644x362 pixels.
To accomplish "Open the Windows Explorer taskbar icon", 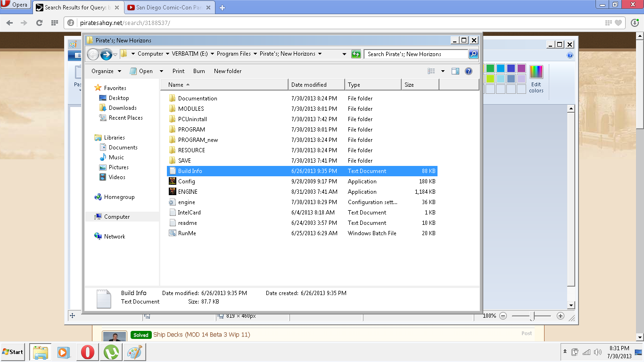I will click(x=41, y=352).
